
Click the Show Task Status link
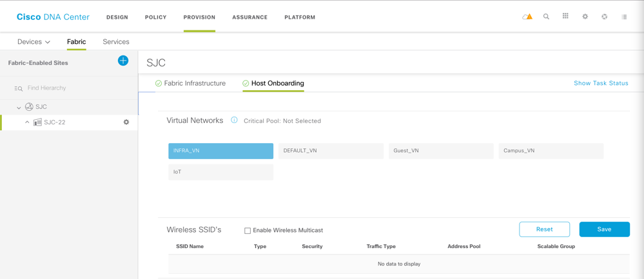tap(601, 83)
